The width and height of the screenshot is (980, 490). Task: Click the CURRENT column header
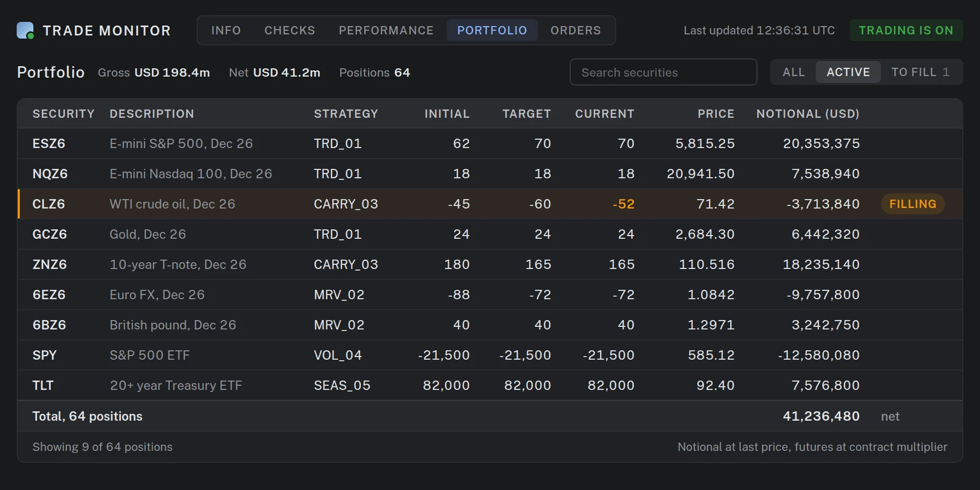(605, 114)
